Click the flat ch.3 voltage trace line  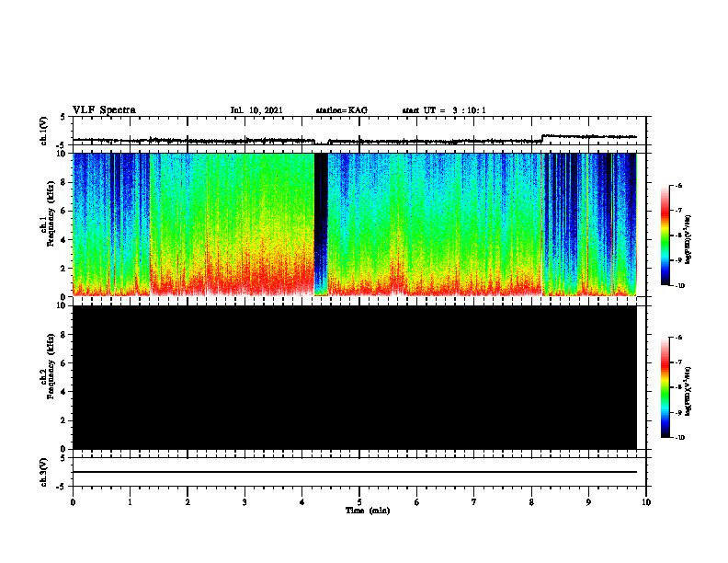[x=355, y=472]
